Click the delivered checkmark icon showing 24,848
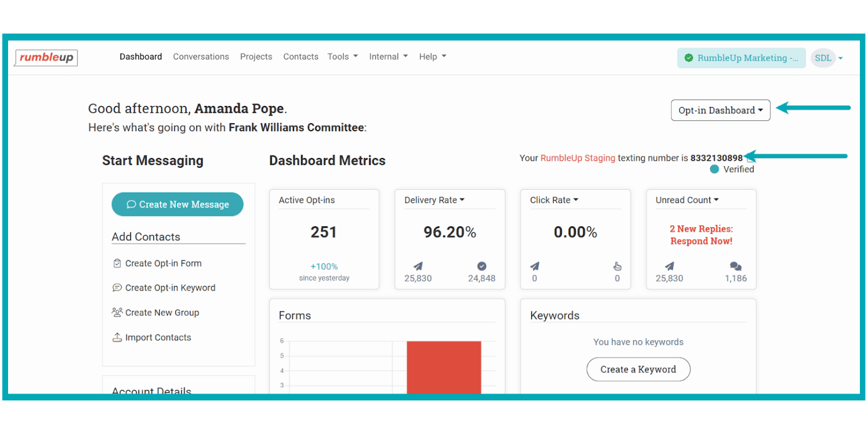The image size is (868, 434). 481,266
